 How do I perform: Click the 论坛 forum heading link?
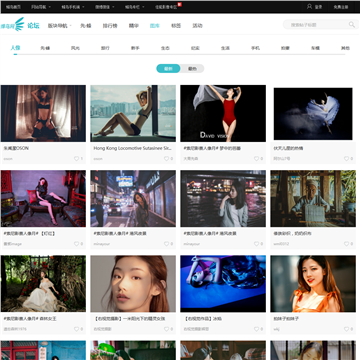click(33, 26)
